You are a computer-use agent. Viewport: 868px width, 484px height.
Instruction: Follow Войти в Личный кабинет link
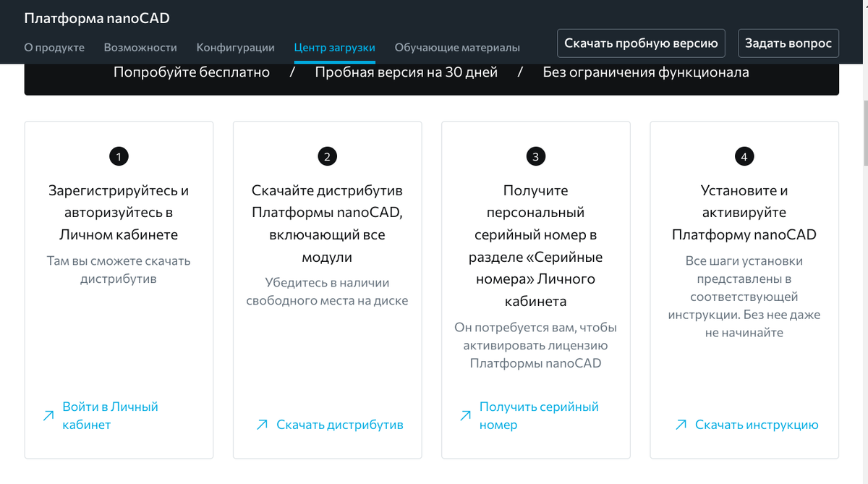pos(110,416)
